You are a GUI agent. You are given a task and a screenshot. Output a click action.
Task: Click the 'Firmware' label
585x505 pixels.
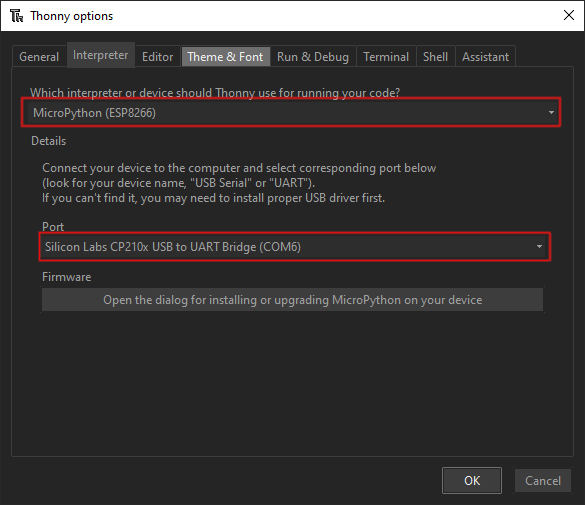pos(66,277)
